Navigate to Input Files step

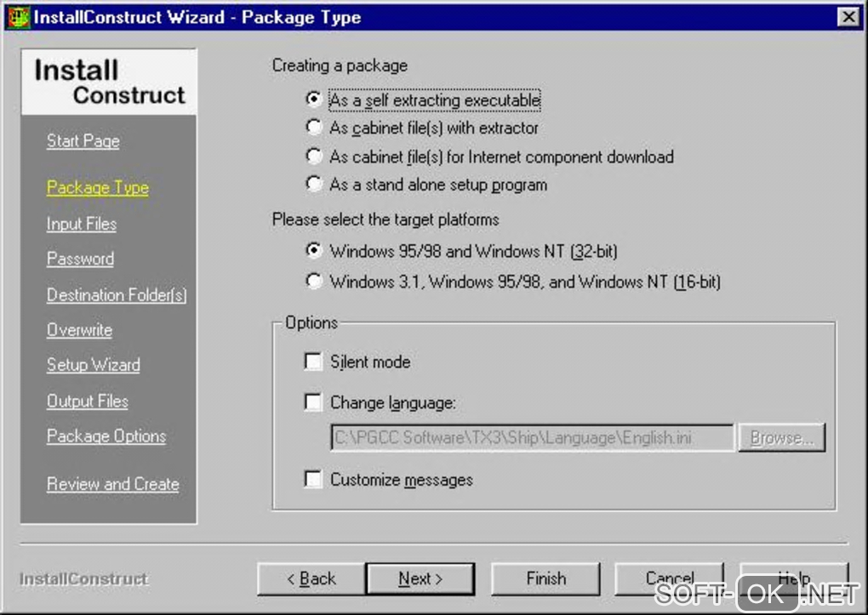pos(82,224)
